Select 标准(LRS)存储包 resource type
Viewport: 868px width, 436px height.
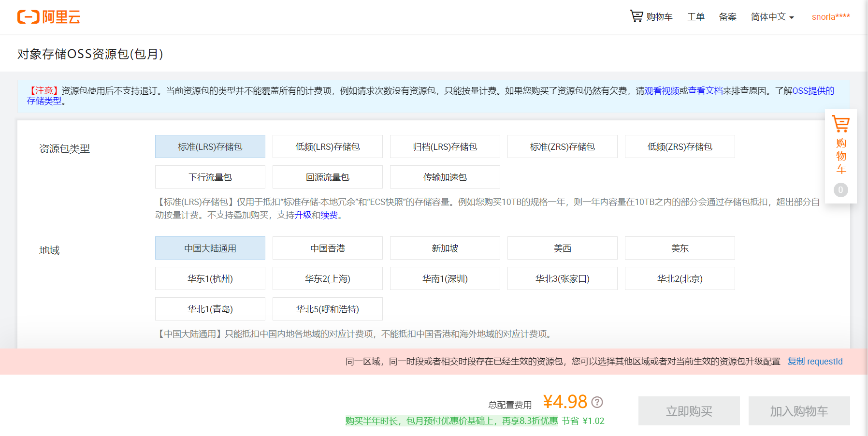(210, 146)
